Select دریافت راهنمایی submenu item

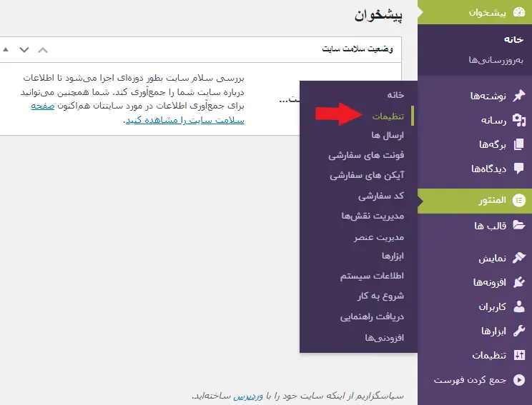372,317
